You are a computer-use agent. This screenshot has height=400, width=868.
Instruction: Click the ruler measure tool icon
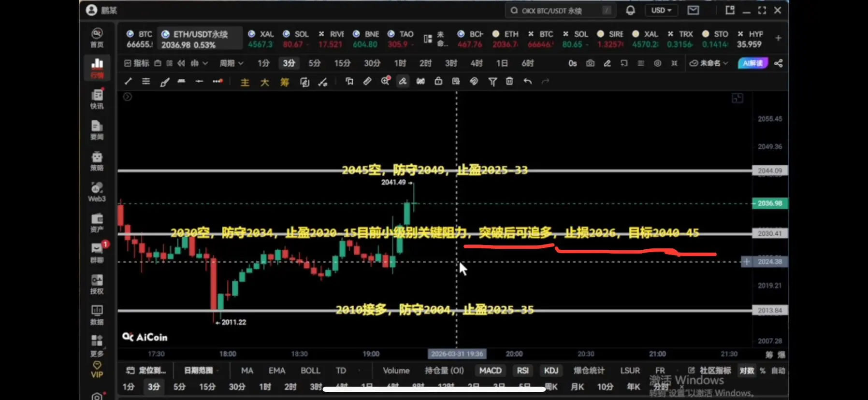coord(367,81)
